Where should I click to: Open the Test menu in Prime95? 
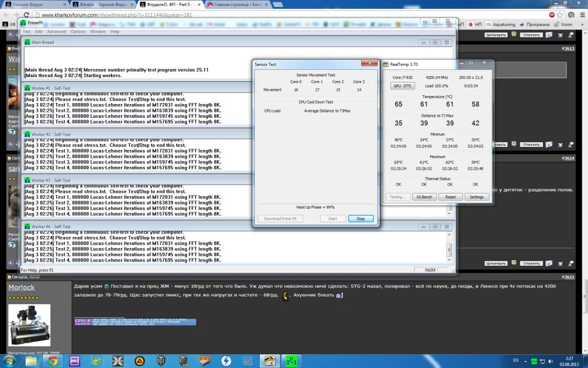point(26,31)
